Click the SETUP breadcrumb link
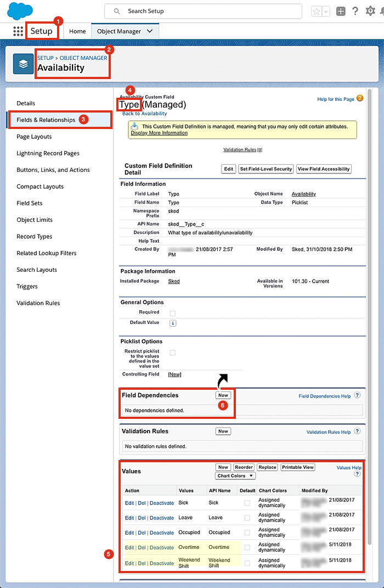This screenshot has width=384, height=588. coord(46,58)
